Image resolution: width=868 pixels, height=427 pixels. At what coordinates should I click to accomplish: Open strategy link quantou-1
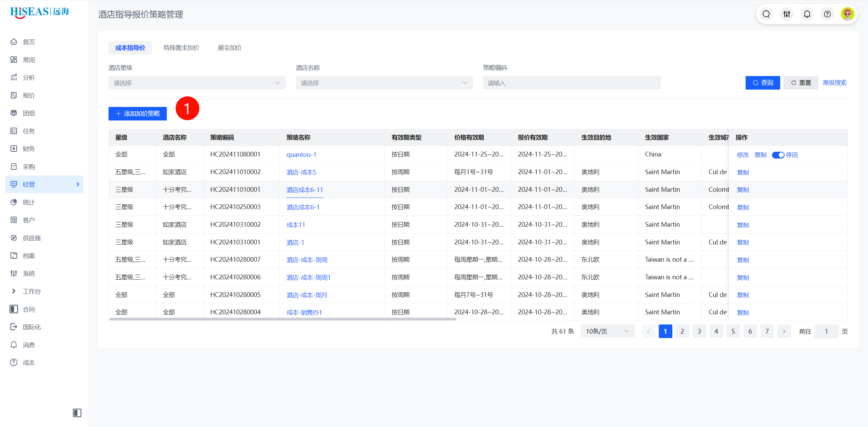tap(301, 155)
